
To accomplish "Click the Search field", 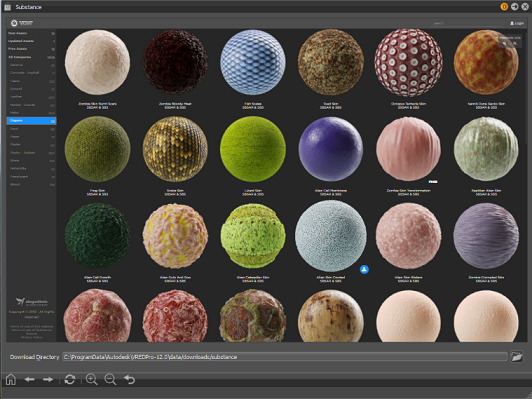I will [468, 23].
